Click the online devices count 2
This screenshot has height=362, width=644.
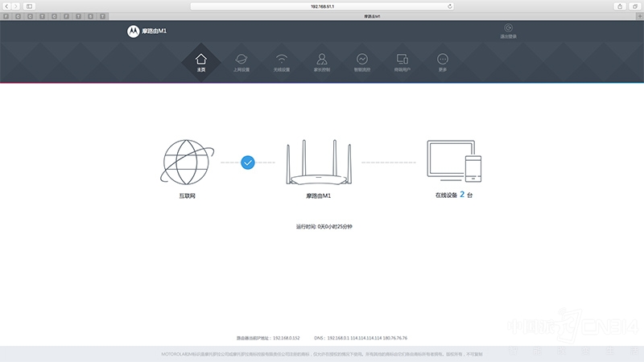pos(462,195)
